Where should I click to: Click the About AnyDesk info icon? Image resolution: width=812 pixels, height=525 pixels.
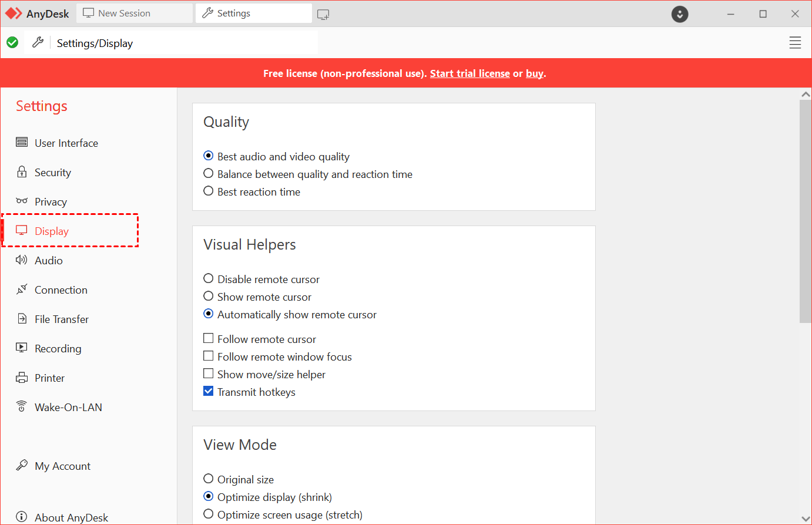click(22, 517)
